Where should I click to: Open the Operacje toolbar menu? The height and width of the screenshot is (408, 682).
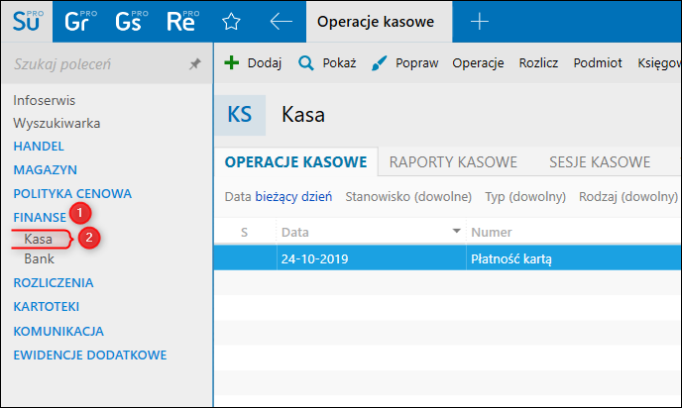click(x=478, y=63)
